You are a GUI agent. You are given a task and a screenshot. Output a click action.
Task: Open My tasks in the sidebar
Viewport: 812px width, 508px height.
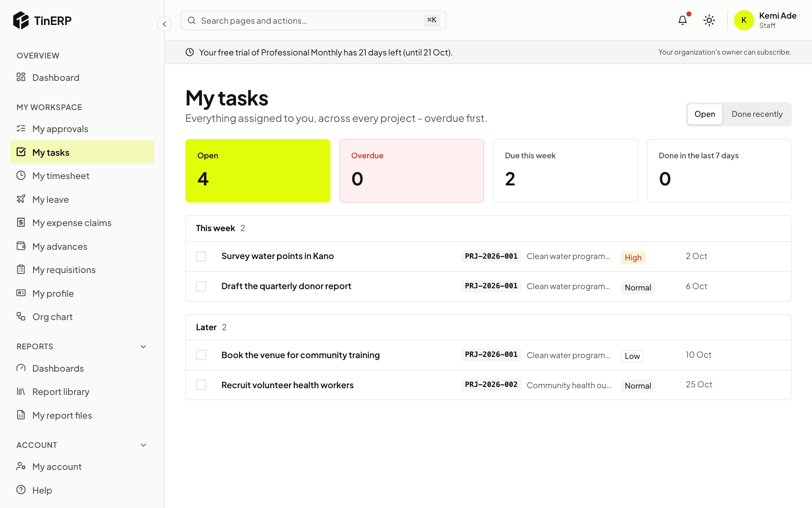coord(82,152)
